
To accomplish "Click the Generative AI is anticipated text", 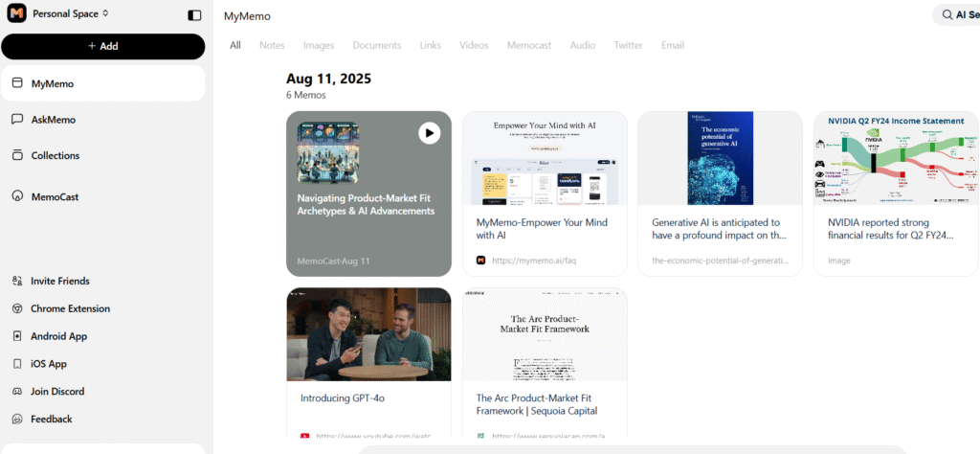I will (x=719, y=229).
